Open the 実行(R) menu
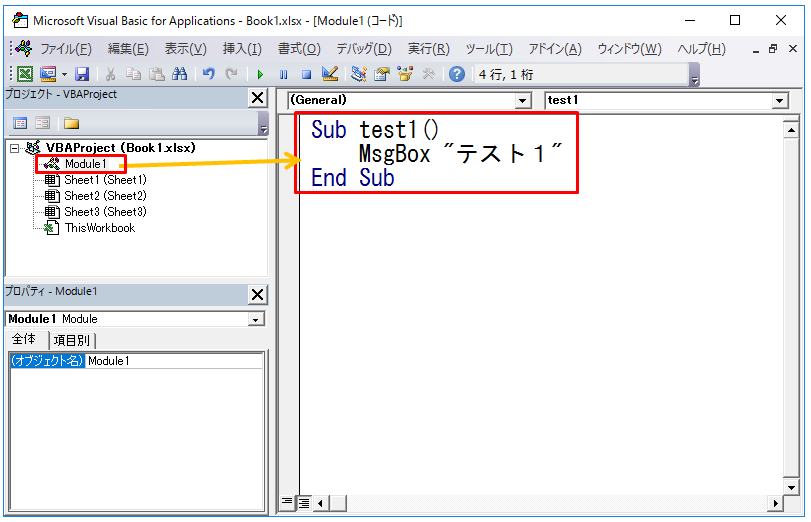This screenshot has height=522, width=811. pyautogui.click(x=428, y=49)
